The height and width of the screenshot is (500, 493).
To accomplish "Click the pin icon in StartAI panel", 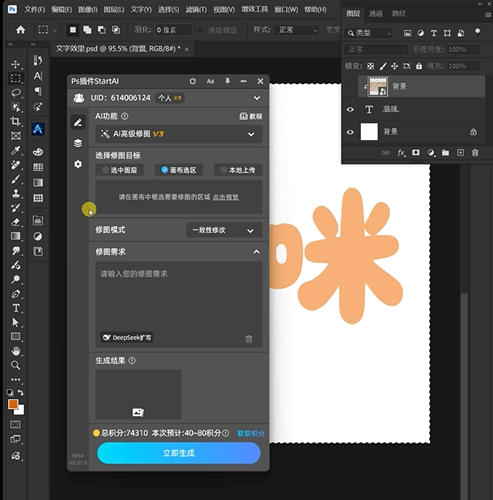I will click(227, 81).
